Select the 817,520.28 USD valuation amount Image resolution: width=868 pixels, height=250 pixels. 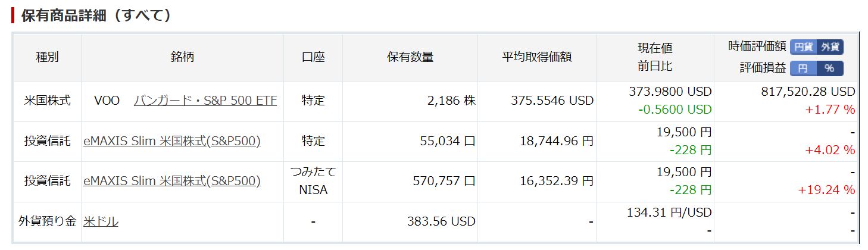tap(808, 92)
